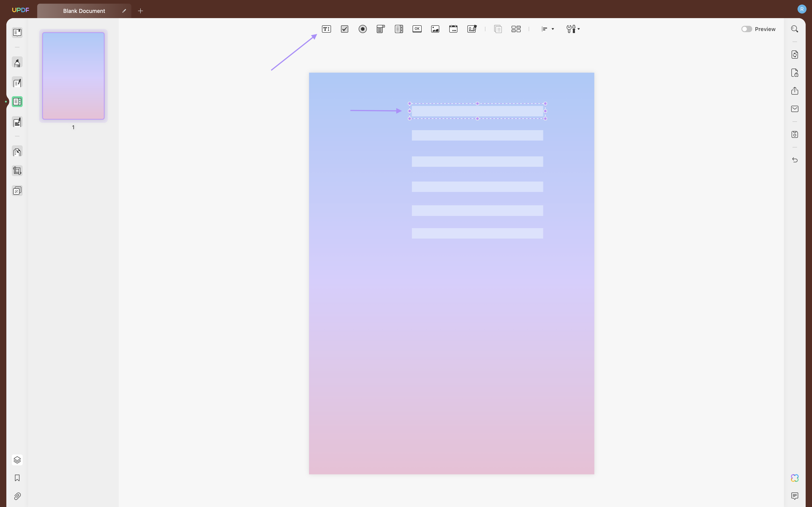The image size is (812, 507).
Task: Insert a Signature Field
Action: [471, 29]
